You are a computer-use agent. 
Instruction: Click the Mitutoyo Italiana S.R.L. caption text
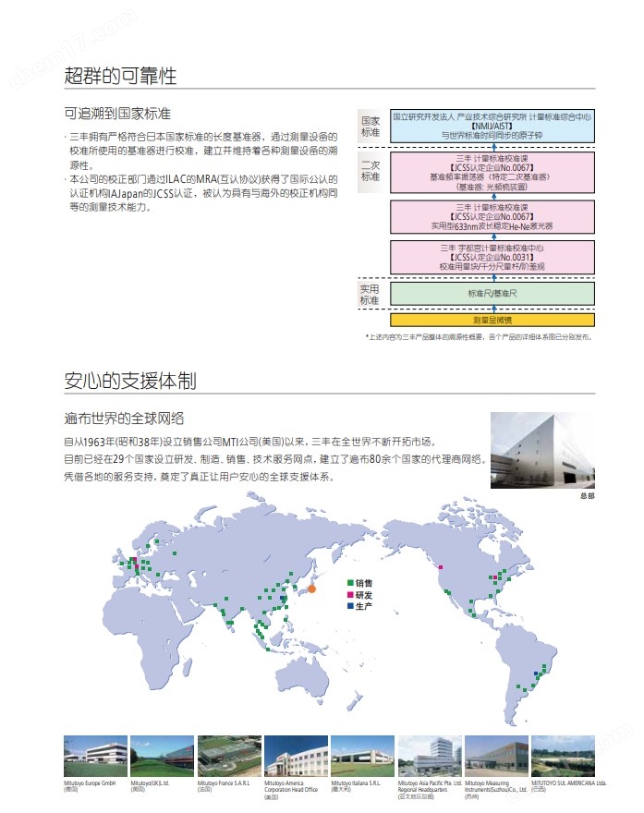(357, 783)
